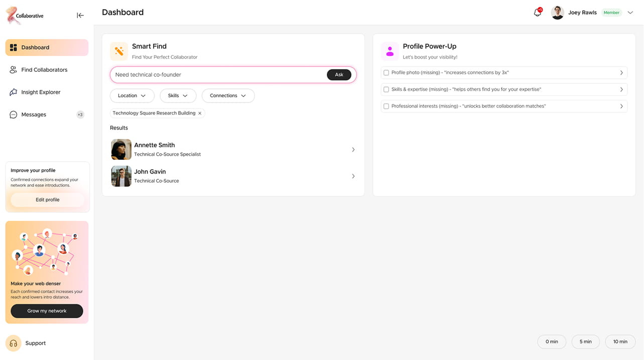
Task: Expand the Skills filter dropdown
Action: pyautogui.click(x=178, y=95)
